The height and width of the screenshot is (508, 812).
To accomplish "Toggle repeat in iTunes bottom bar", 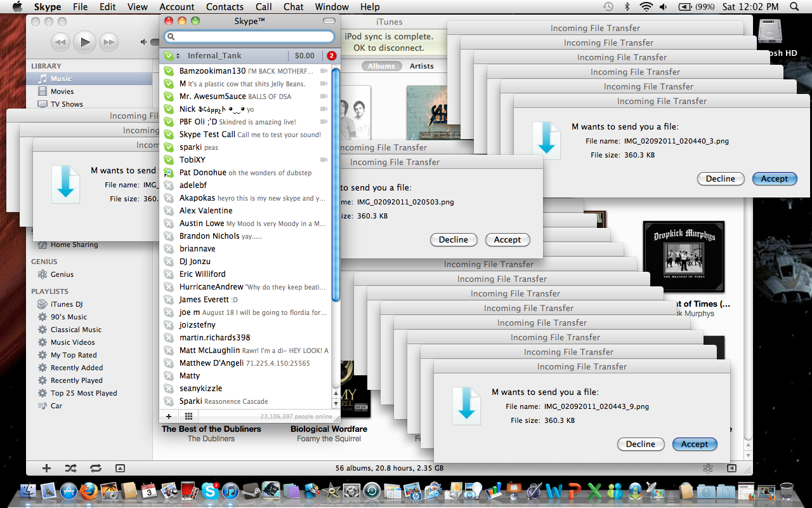I will click(x=95, y=468).
